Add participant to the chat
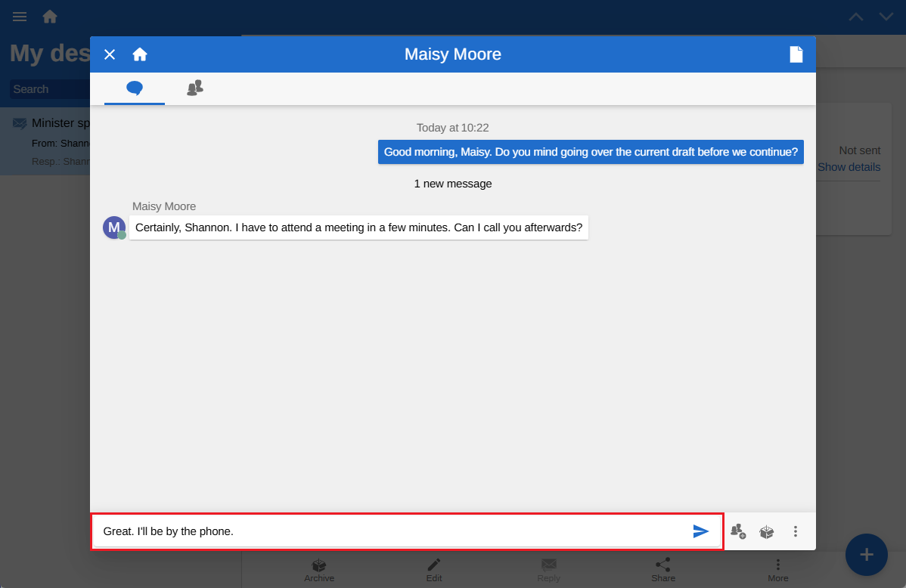Image resolution: width=906 pixels, height=588 pixels. click(x=738, y=531)
